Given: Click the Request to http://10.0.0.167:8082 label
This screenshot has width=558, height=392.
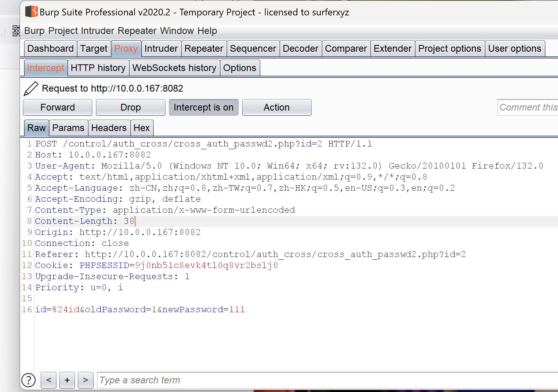Looking at the screenshot, I should 113,88.
